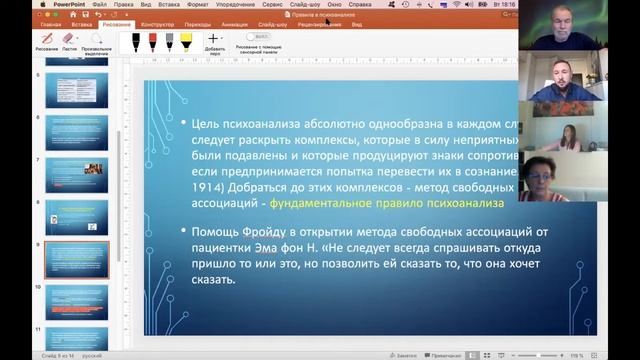Switch to the Вид ribbon tab
The height and width of the screenshot is (360, 640).
(357, 24)
